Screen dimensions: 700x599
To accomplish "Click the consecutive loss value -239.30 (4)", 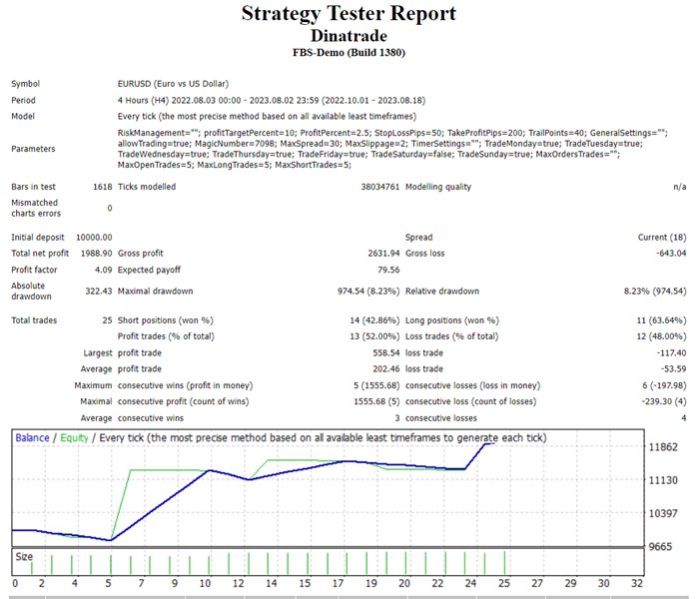I will (664, 401).
